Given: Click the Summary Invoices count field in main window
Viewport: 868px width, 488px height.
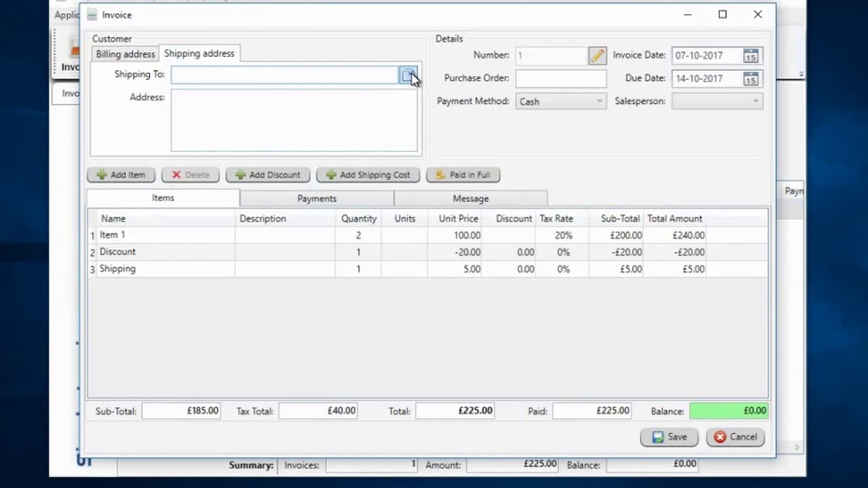Looking at the screenshot, I should click(x=372, y=465).
